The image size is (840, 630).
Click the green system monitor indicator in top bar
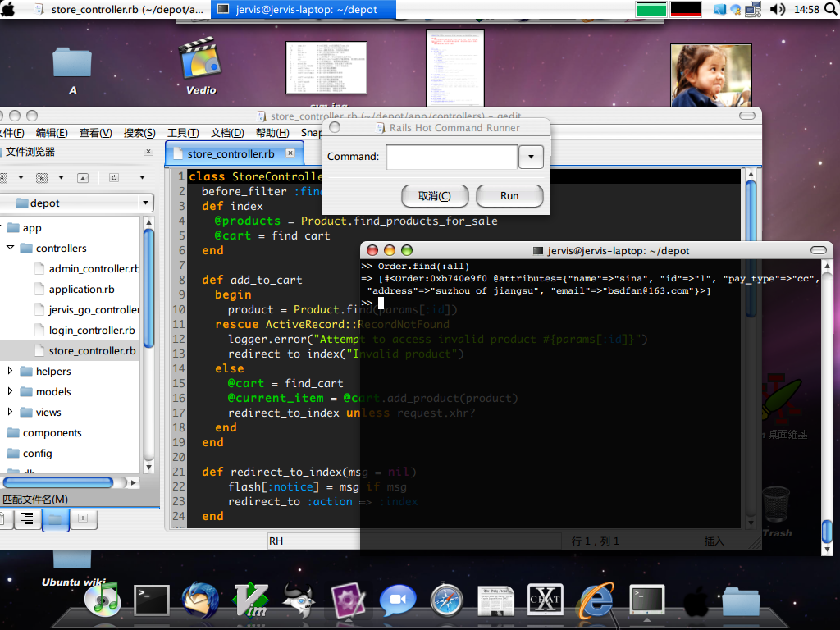(x=651, y=10)
